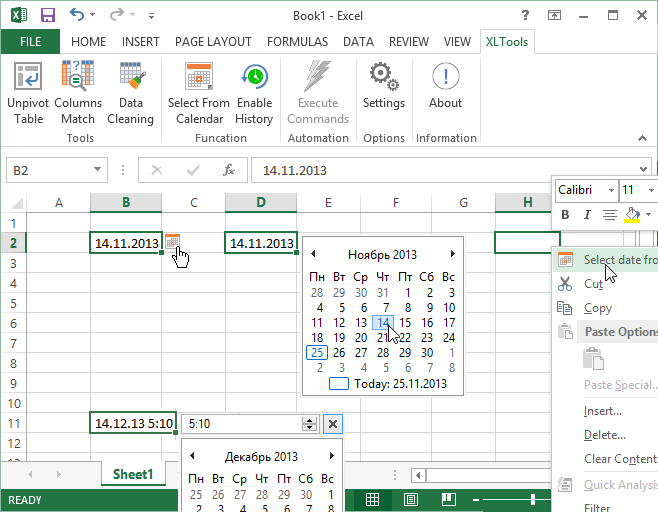This screenshot has width=658, height=512.
Task: Go to next month in December calendar
Action: coord(332,456)
